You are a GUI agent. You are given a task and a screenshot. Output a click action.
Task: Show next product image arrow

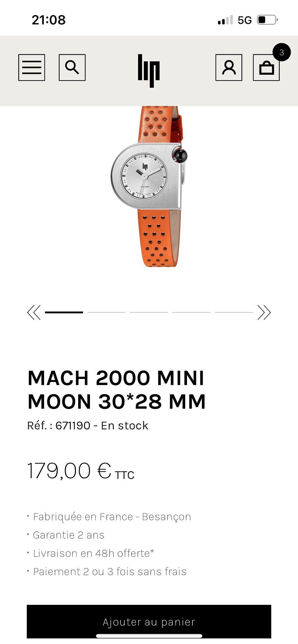pos(264,312)
